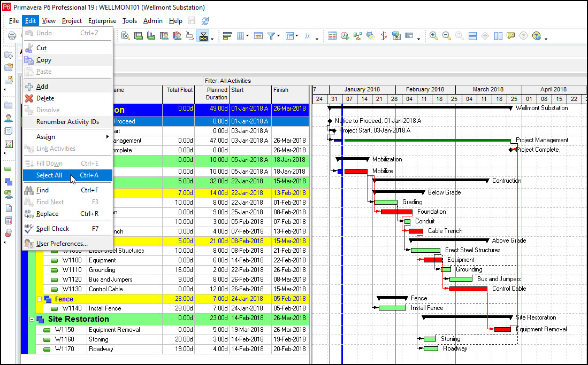
Task: Click the yellow Discussion comment icon
Action: point(510,36)
